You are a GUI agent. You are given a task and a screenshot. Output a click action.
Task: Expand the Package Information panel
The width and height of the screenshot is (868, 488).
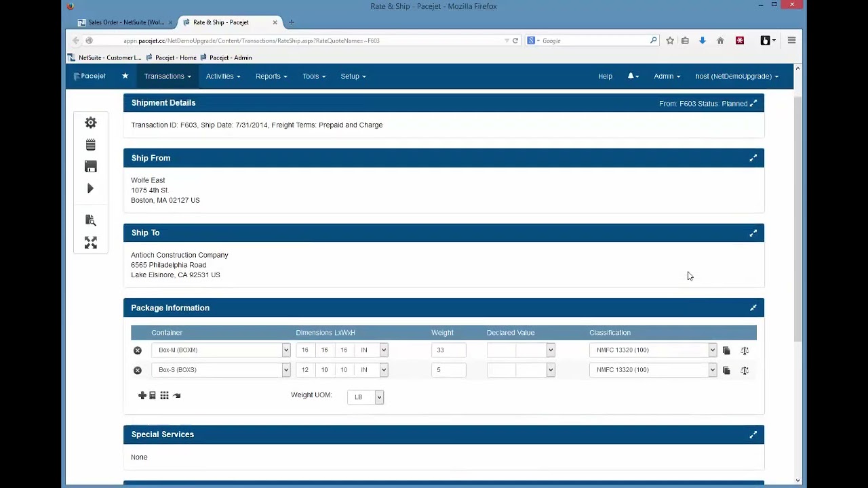[x=753, y=308]
